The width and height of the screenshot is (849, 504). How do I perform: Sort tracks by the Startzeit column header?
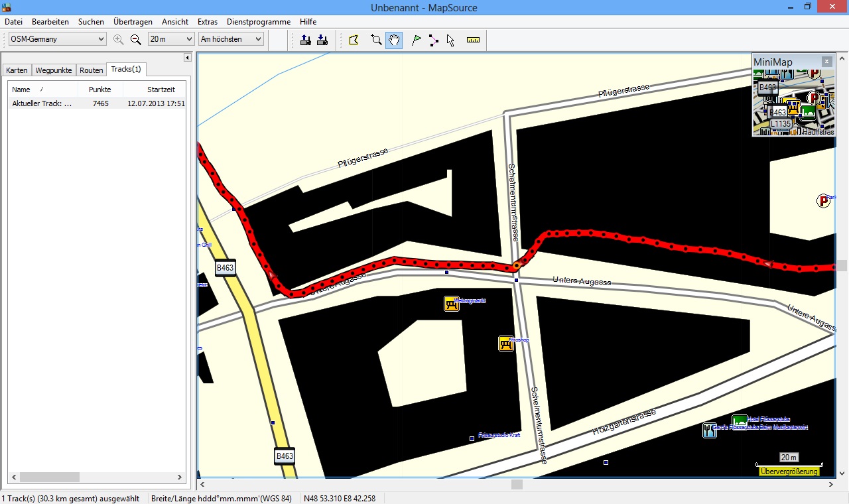[155, 90]
